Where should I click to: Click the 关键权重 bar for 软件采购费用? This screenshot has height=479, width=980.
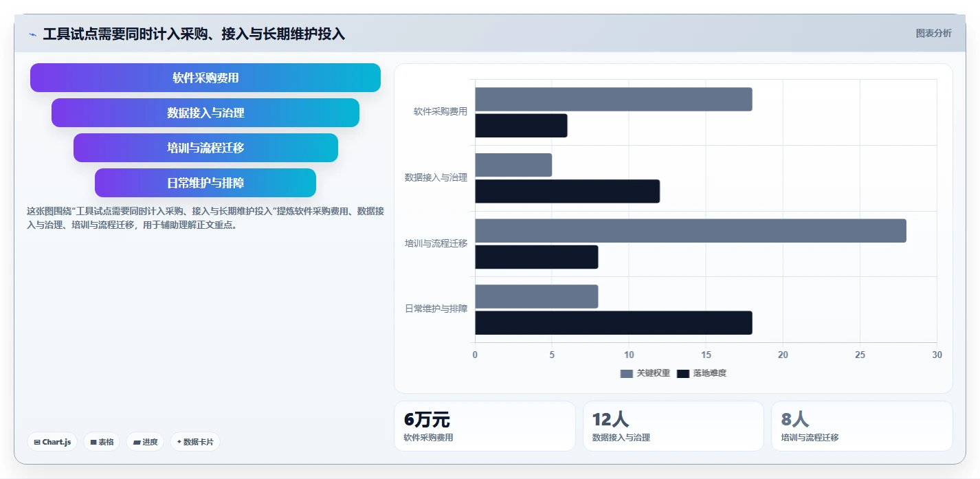614,99
